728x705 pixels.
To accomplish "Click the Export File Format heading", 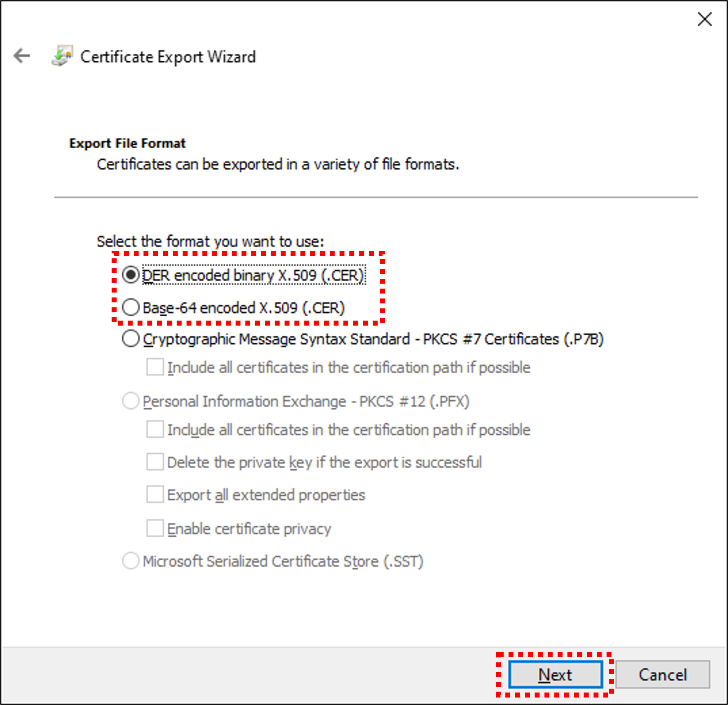I will coord(127,143).
